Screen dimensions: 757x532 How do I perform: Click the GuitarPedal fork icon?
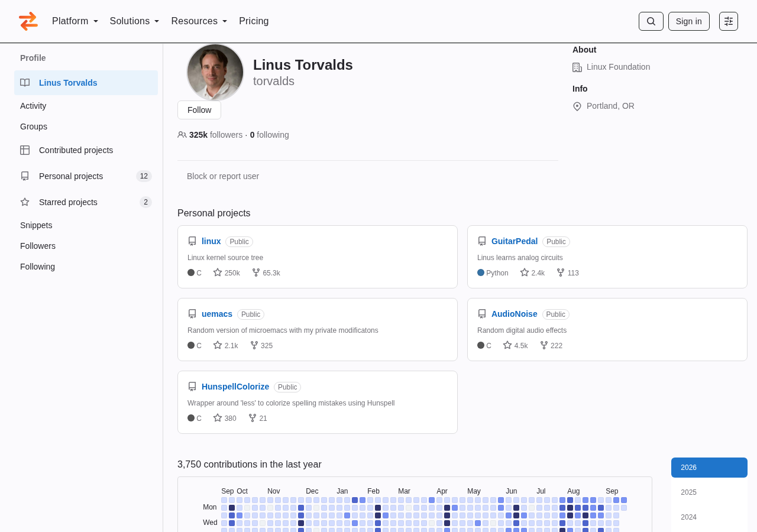(561, 273)
